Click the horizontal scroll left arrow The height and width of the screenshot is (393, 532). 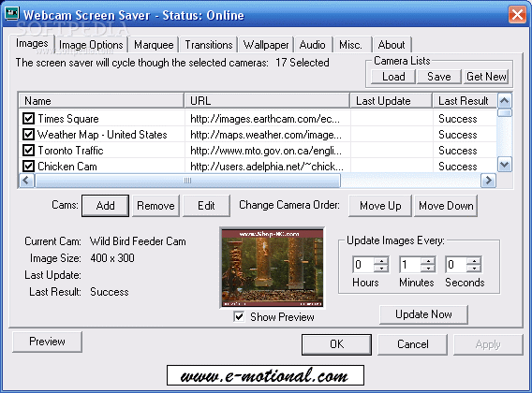coord(26,180)
